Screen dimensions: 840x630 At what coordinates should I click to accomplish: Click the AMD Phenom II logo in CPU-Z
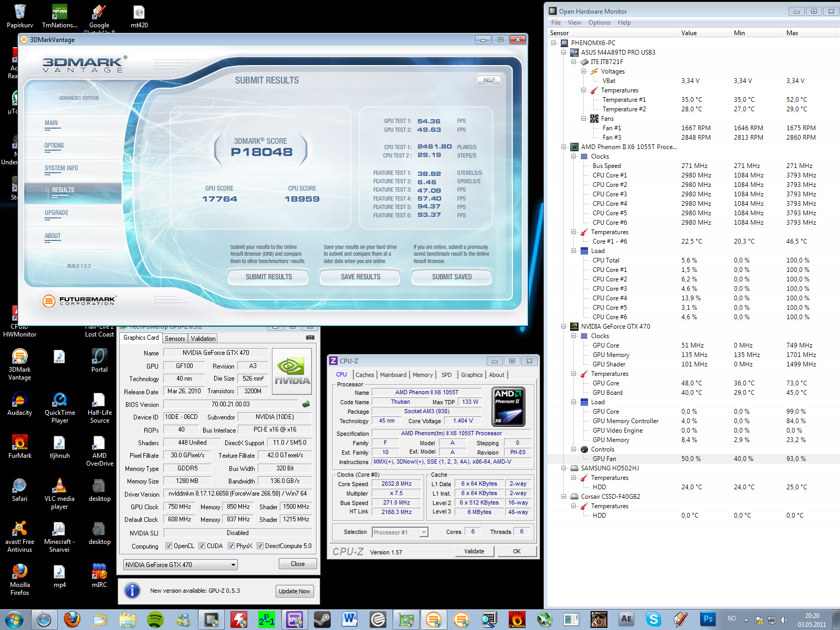509,407
